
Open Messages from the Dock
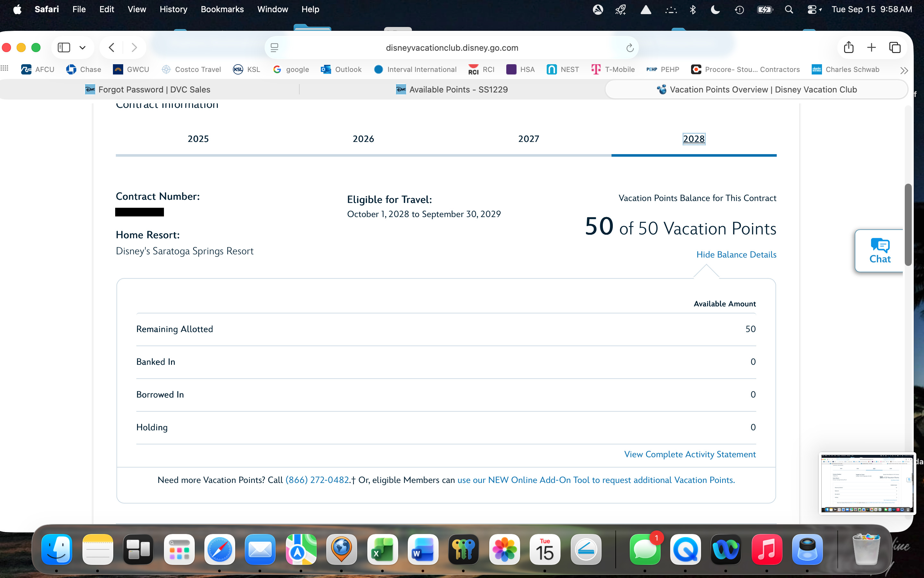pyautogui.click(x=645, y=550)
